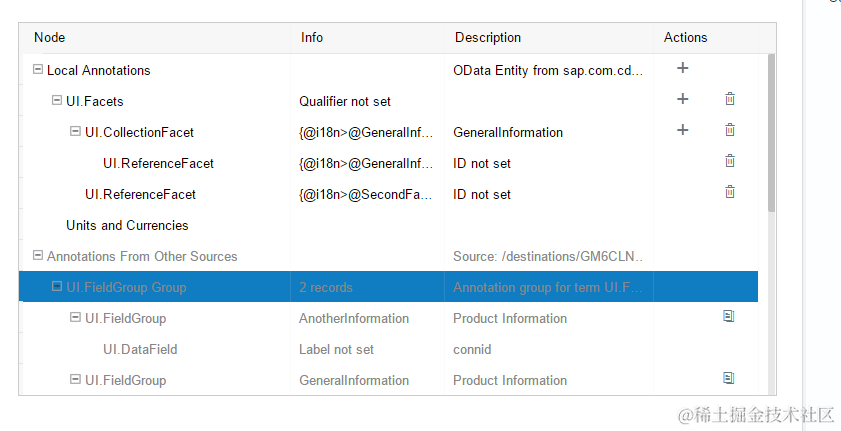Click the icon for AnotherInformation field group

pos(729,316)
